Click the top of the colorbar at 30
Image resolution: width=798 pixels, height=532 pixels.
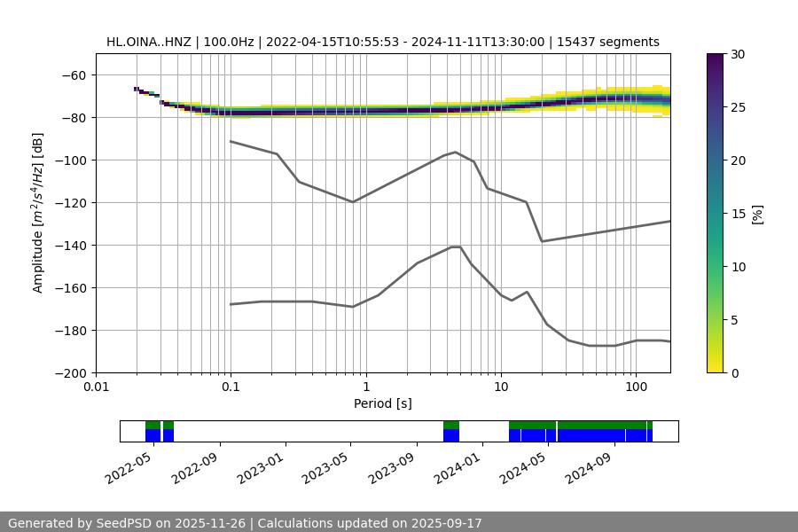click(716, 56)
